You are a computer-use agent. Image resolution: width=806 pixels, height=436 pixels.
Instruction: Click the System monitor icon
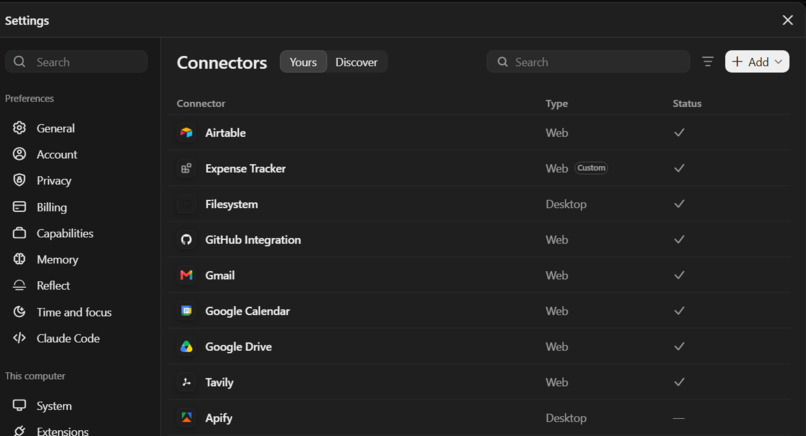[x=20, y=405]
